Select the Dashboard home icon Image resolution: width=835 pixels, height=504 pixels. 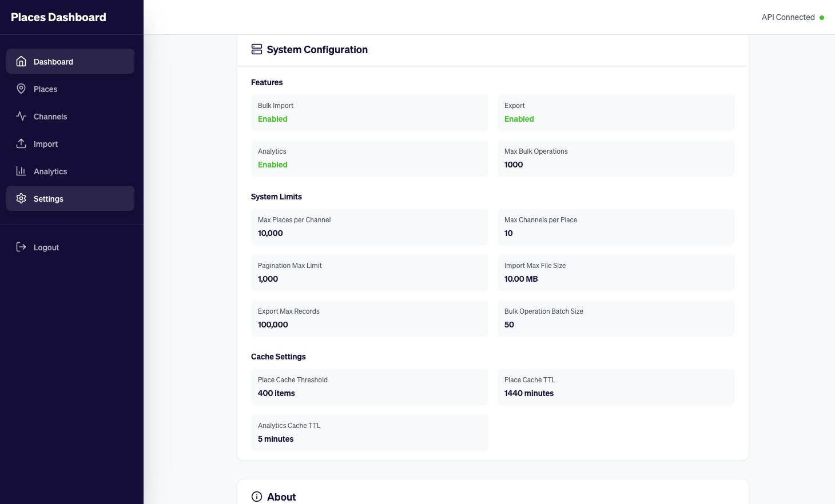coord(21,61)
